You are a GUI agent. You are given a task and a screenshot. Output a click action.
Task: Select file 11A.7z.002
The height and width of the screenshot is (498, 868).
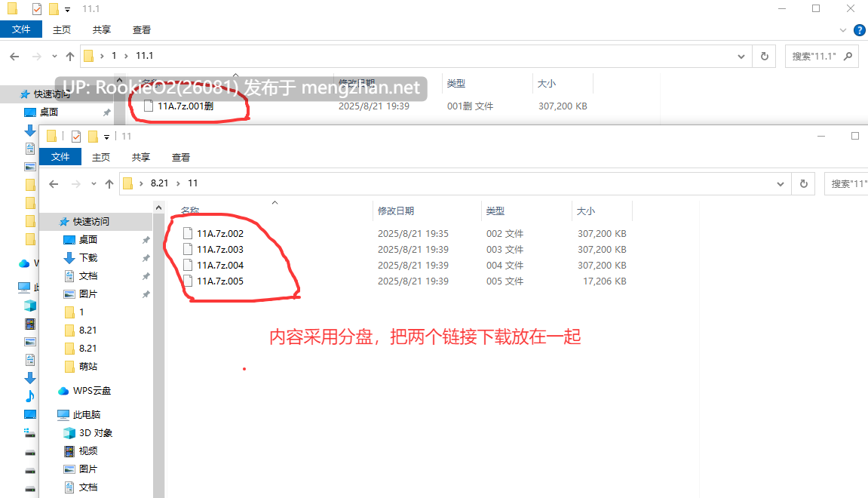[x=219, y=234]
